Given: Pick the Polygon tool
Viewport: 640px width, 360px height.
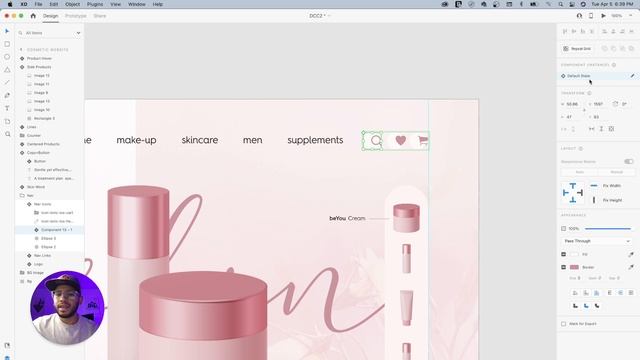Looking at the screenshot, I should click(x=7, y=70).
